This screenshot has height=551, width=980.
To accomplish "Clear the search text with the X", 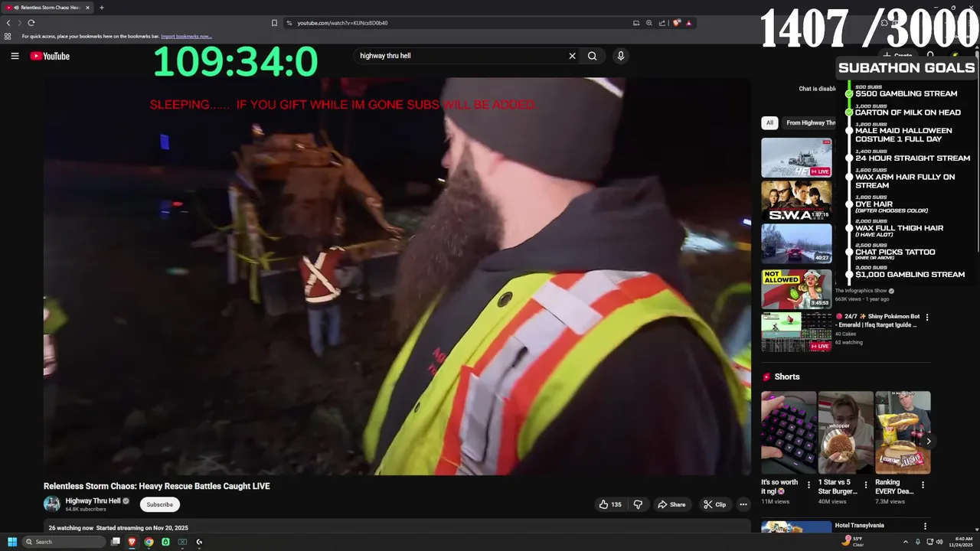I will [x=572, y=56].
